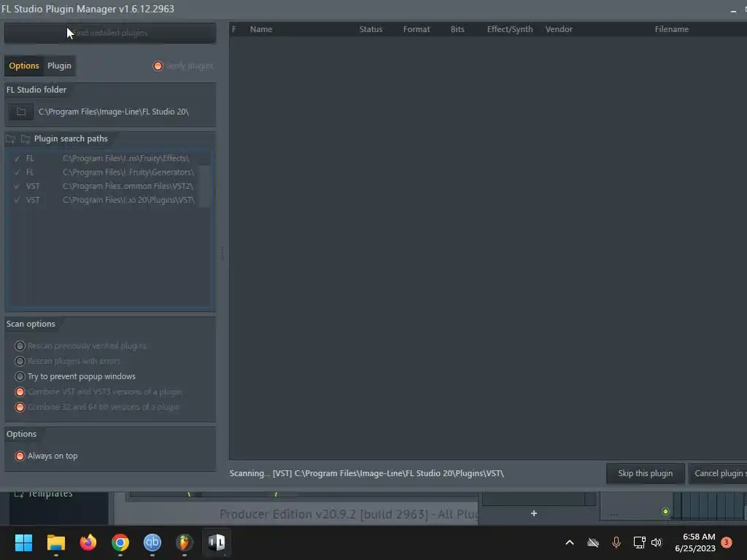Sort plugin list by Name column
The width and height of the screenshot is (747, 560).
tap(261, 29)
